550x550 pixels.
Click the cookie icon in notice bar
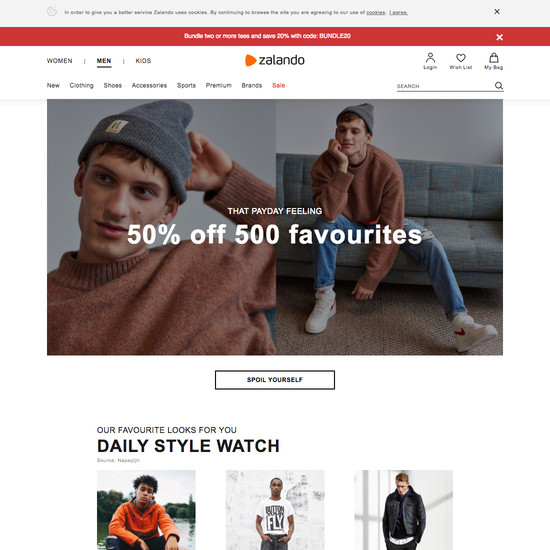[52, 11]
